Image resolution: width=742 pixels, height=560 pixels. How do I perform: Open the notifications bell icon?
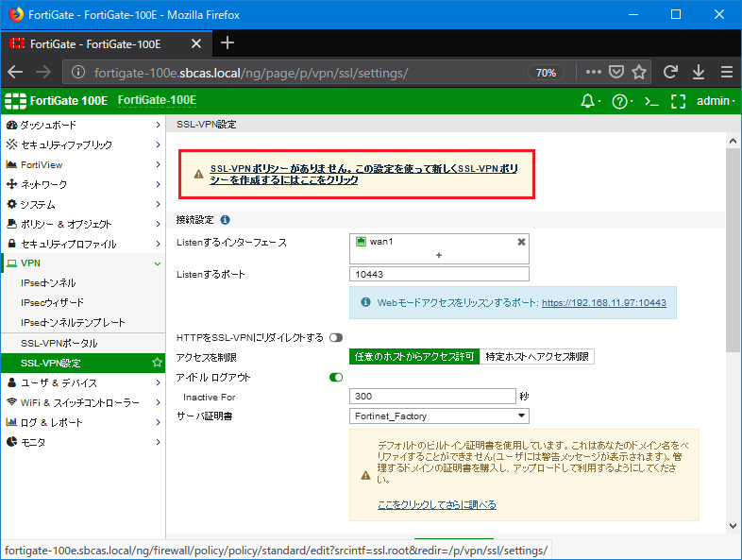click(588, 101)
